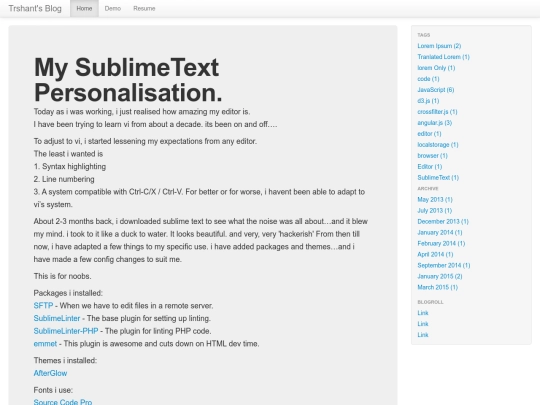540x405 pixels.
Task: Browse the January 2014 (1) archive
Action: (x=440, y=232)
